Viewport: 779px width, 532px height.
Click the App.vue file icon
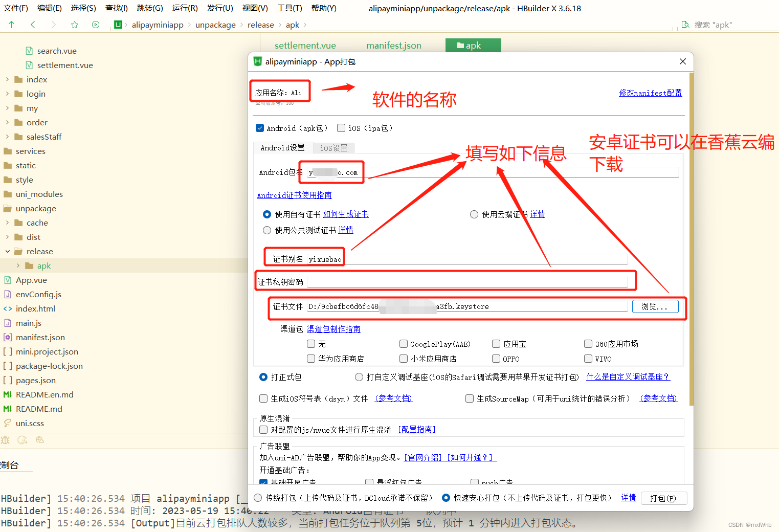(8, 280)
